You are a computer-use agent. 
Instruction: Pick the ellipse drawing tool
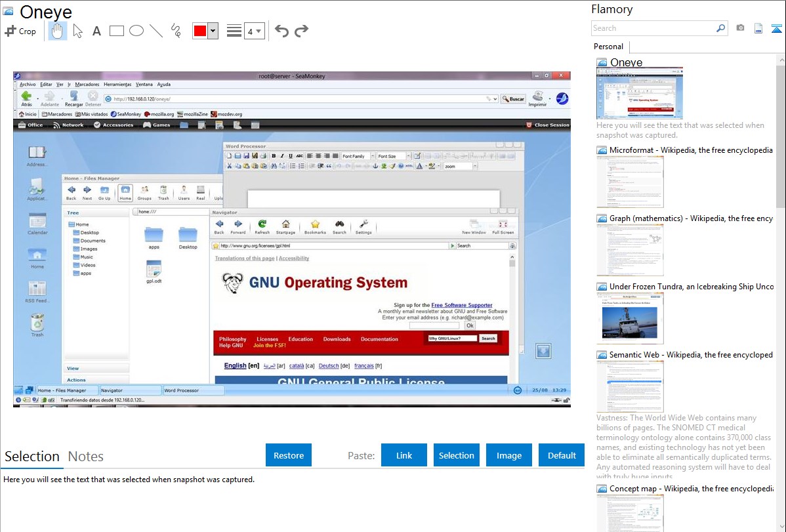click(x=136, y=31)
